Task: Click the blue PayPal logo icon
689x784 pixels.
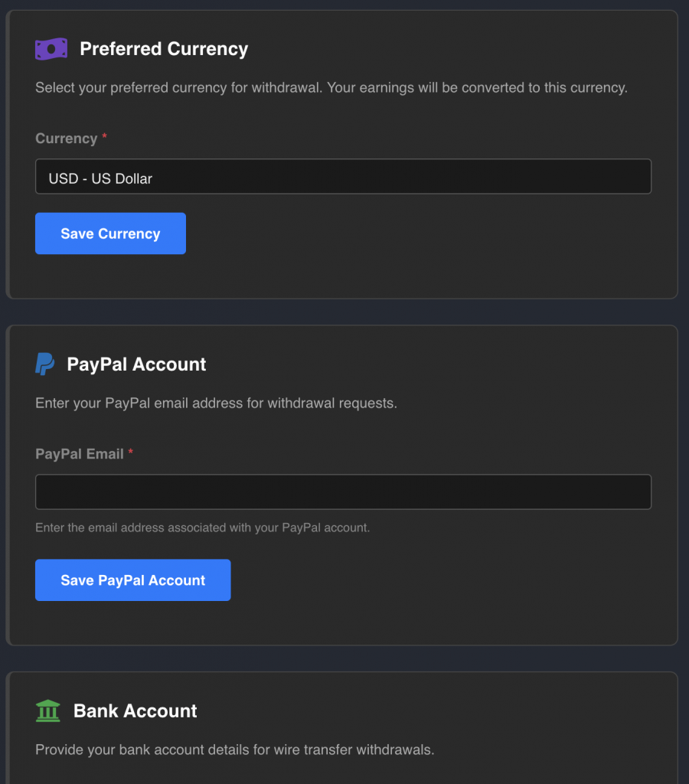Action: pyautogui.click(x=44, y=364)
